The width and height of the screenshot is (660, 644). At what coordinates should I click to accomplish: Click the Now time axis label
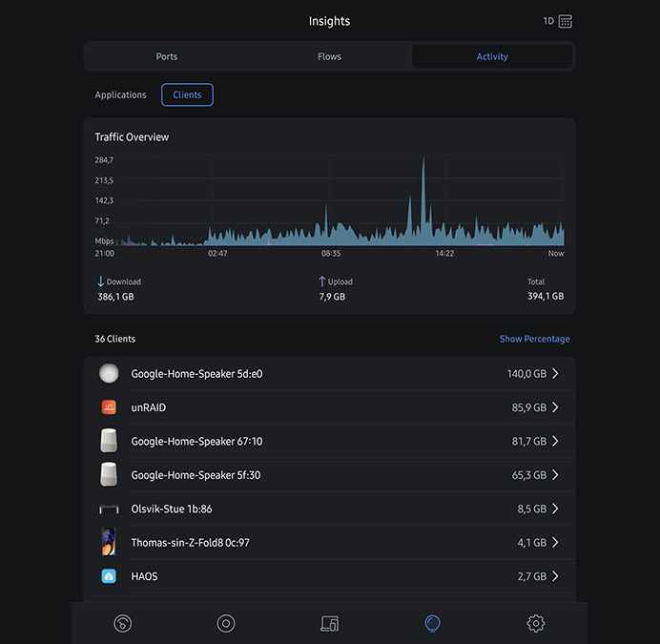pos(556,253)
